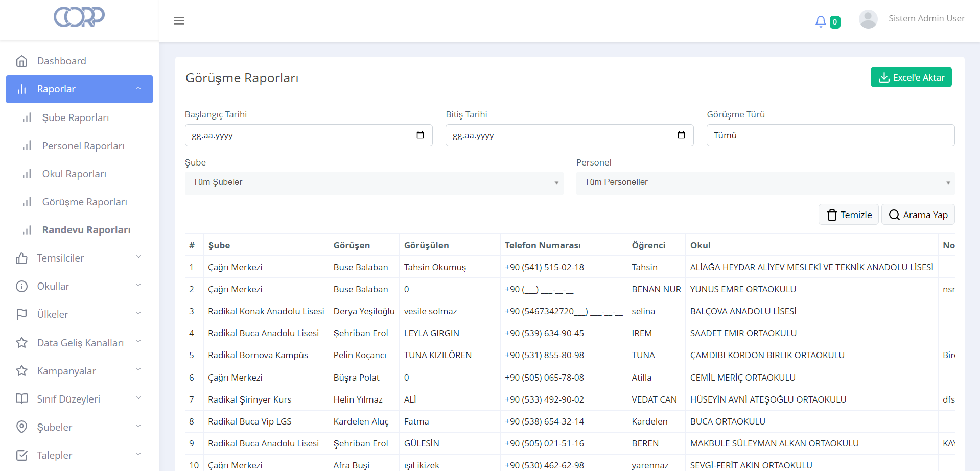Open the Tüm Şubeler dropdown

374,182
